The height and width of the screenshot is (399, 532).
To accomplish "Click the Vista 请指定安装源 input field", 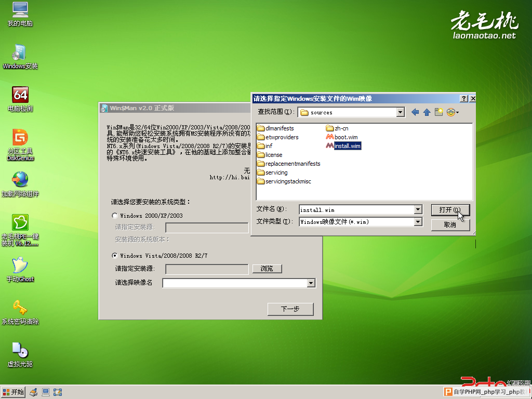I will coord(207,269).
